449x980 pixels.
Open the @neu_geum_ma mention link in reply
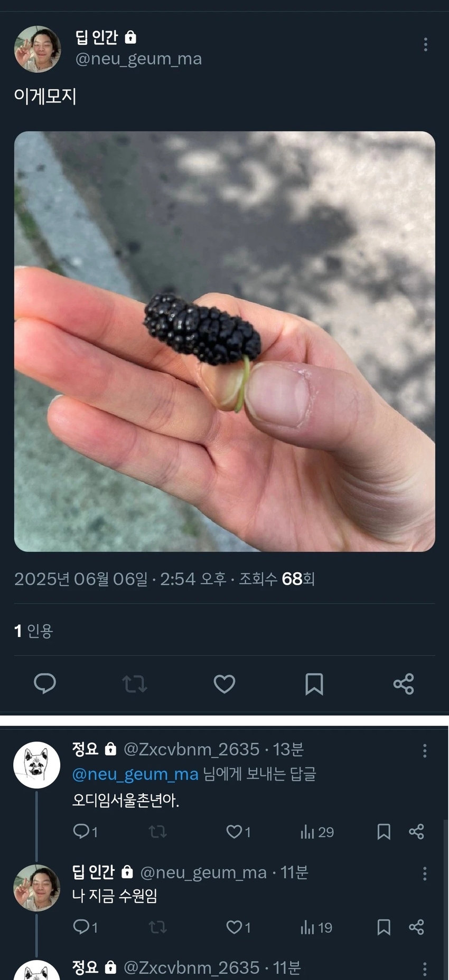click(x=135, y=774)
